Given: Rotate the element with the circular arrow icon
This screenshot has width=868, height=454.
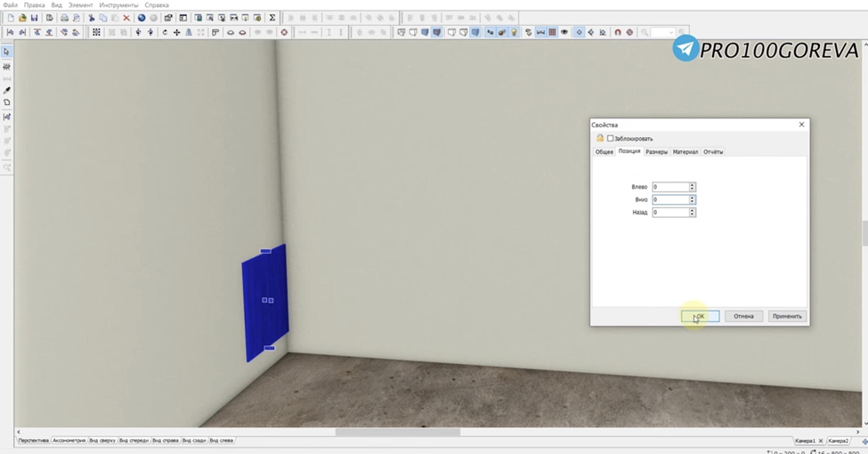Looking at the screenshot, I should click(165, 32).
